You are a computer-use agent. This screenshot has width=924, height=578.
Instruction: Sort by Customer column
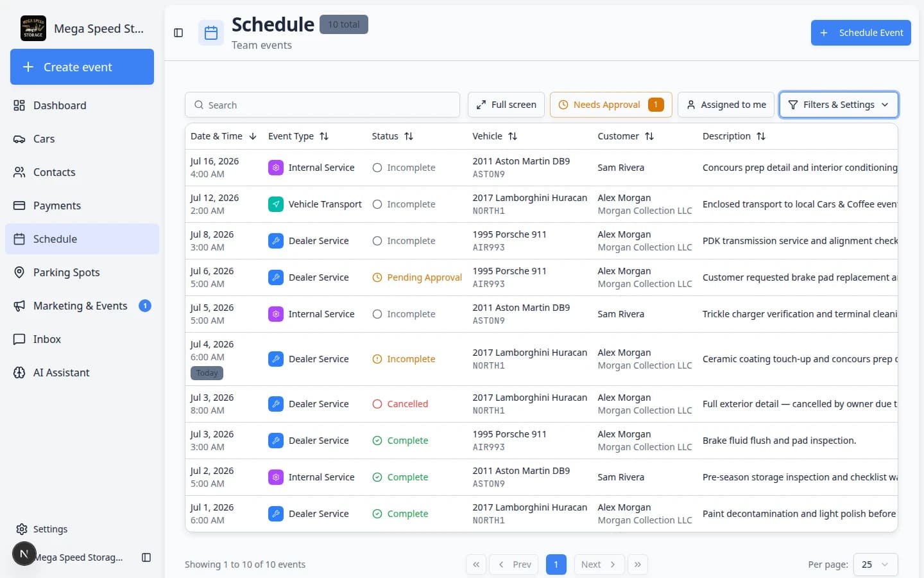click(626, 136)
